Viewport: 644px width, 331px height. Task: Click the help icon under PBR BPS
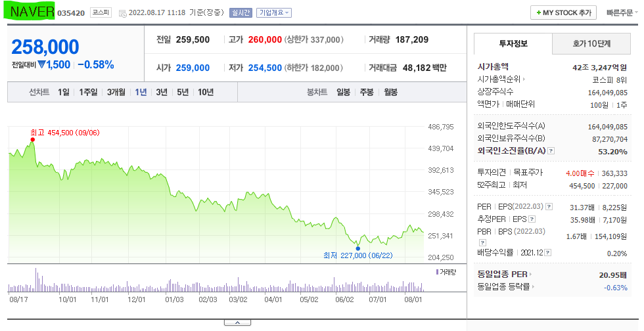pyautogui.click(x=482, y=243)
